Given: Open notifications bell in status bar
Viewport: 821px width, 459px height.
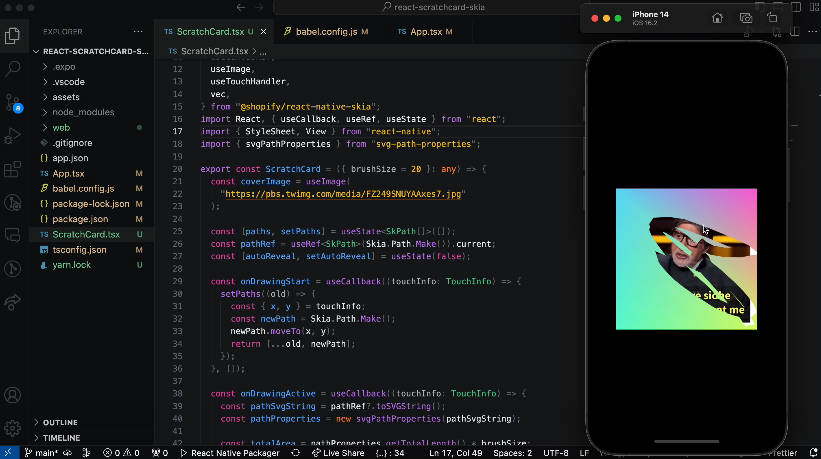Looking at the screenshot, I should pos(813,453).
